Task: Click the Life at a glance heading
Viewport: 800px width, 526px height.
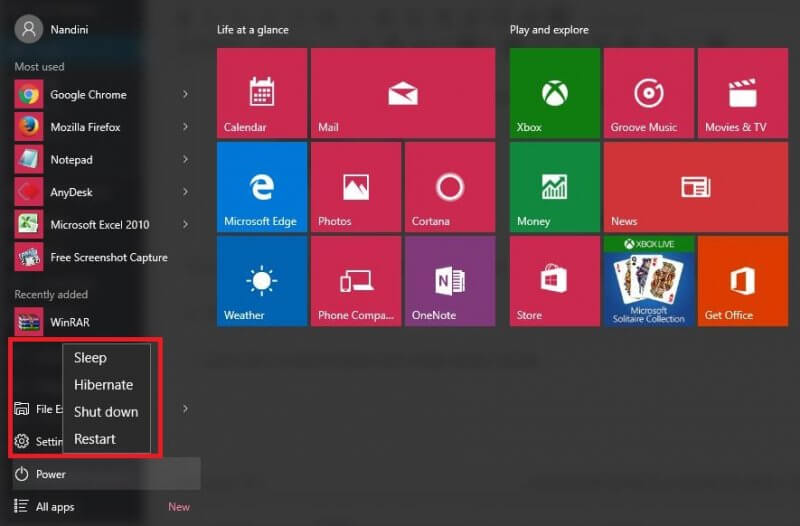Action: (x=253, y=30)
